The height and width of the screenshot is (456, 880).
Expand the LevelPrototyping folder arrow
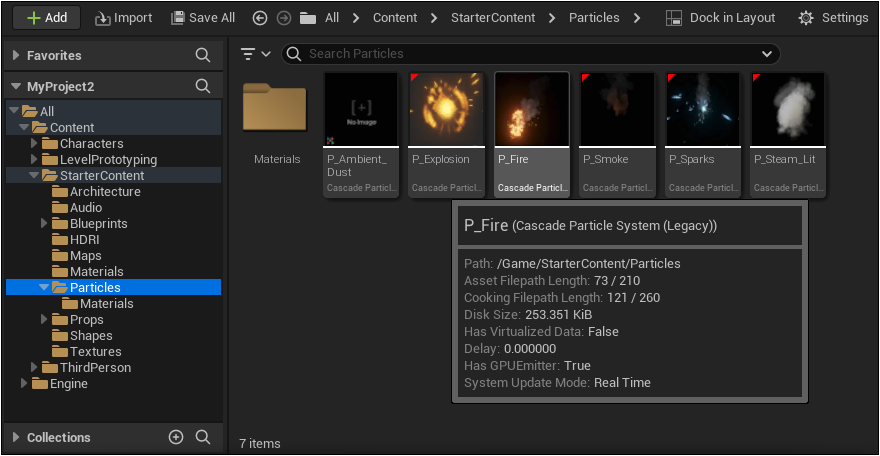tap(34, 159)
